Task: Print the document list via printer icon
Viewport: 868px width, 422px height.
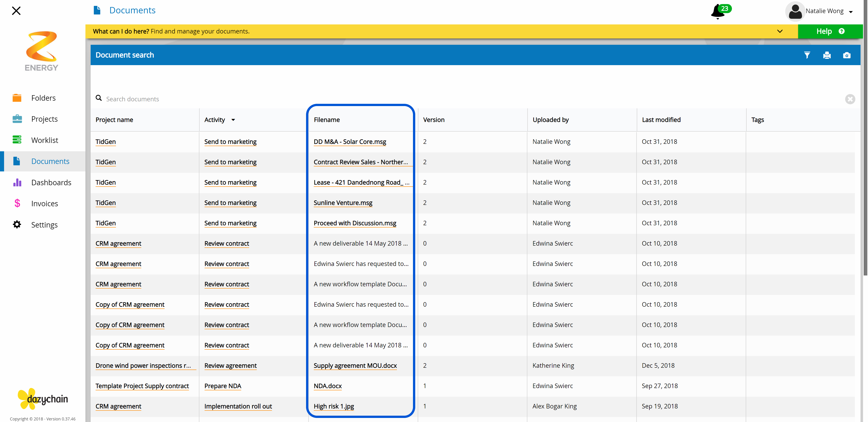Action: pos(827,55)
